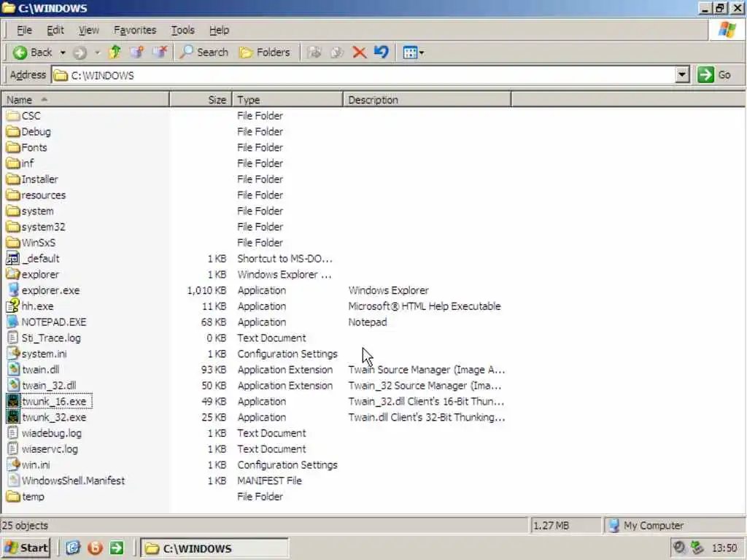Screen dimensions: 747x560
Task: Expand the Address bar dropdown
Action: (682, 75)
